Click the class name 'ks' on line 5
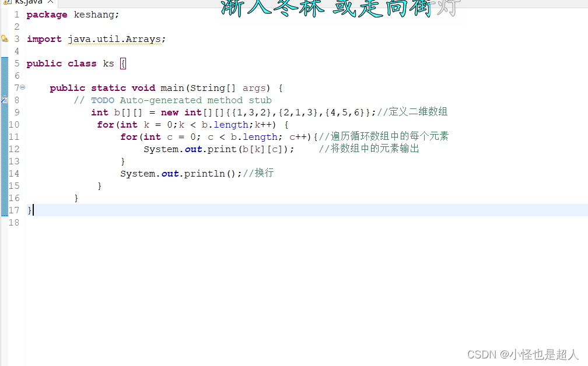This screenshot has height=366, width=588. (108, 64)
